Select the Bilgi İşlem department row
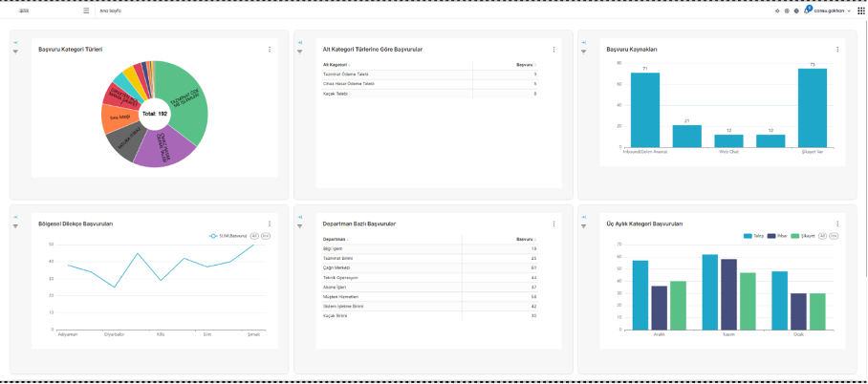 click(429, 249)
